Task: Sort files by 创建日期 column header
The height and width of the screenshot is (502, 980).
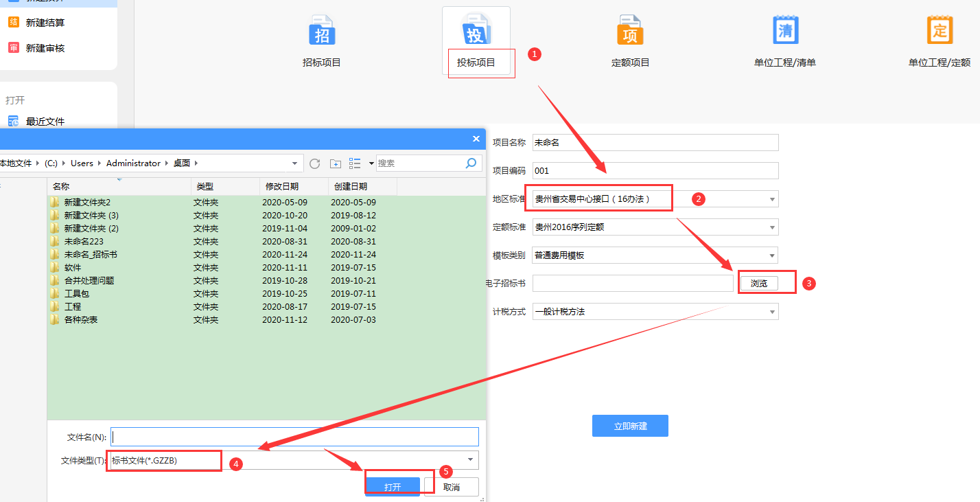Action: (362, 187)
